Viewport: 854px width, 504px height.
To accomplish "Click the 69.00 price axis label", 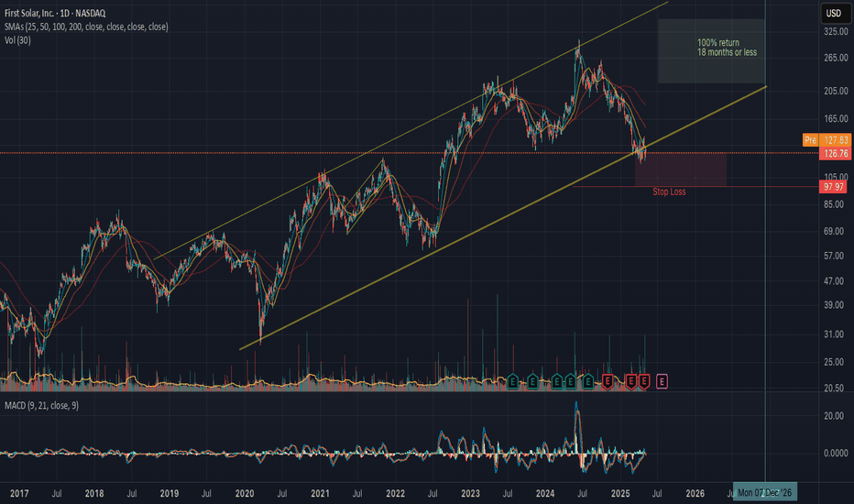I will point(836,231).
